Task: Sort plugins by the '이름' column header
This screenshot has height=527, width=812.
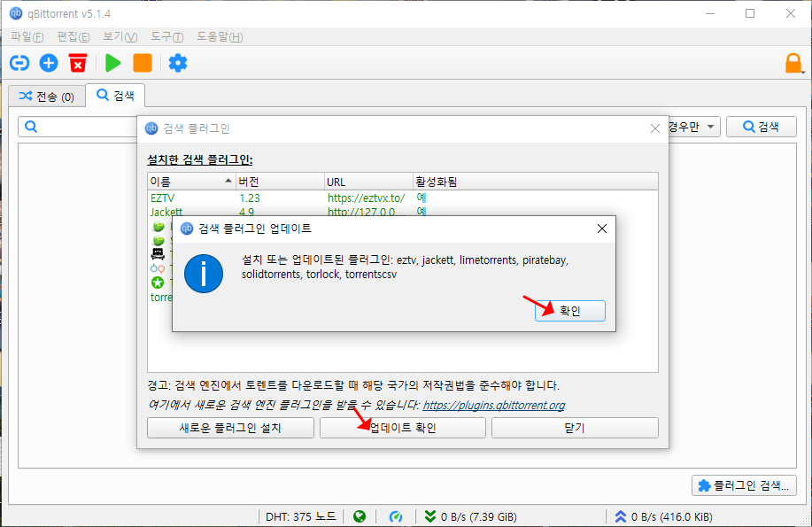Action: (x=190, y=182)
